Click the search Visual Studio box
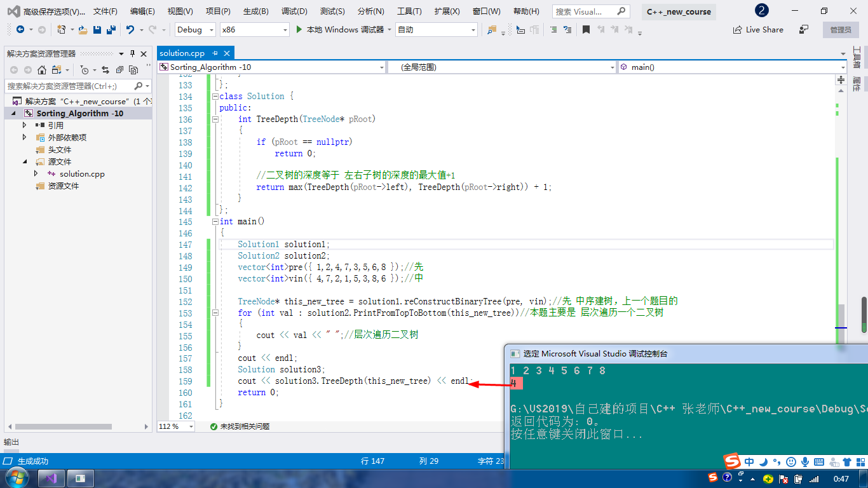 [591, 11]
